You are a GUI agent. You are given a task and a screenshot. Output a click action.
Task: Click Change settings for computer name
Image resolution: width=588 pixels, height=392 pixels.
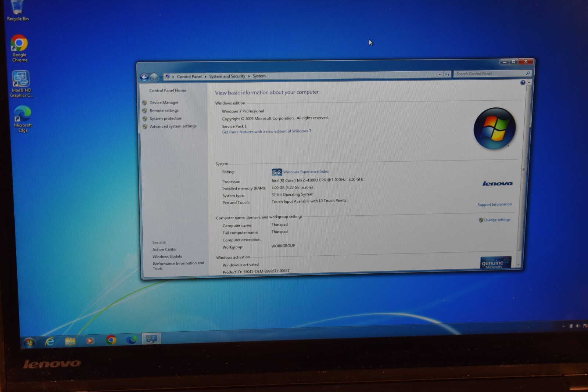(x=497, y=220)
